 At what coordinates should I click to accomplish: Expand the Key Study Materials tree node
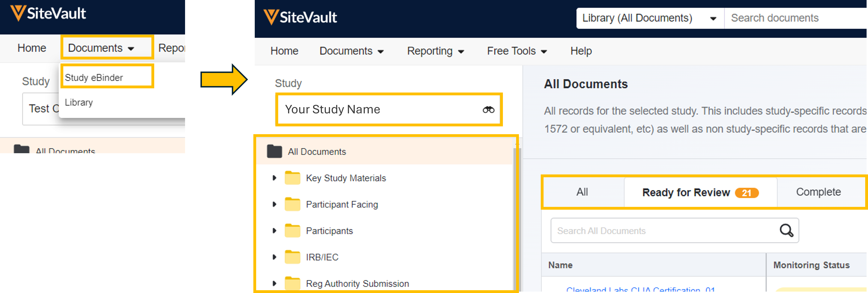tap(274, 178)
